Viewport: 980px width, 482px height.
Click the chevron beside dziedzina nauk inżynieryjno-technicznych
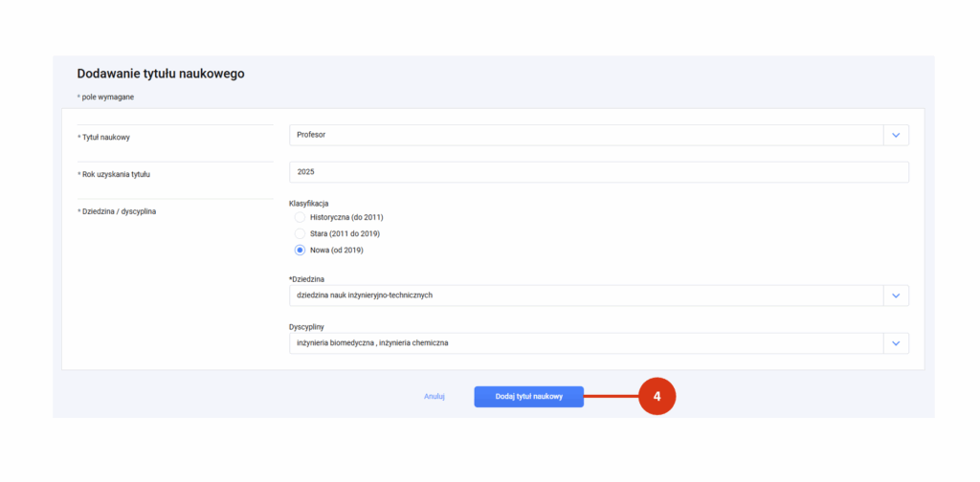tap(896, 296)
